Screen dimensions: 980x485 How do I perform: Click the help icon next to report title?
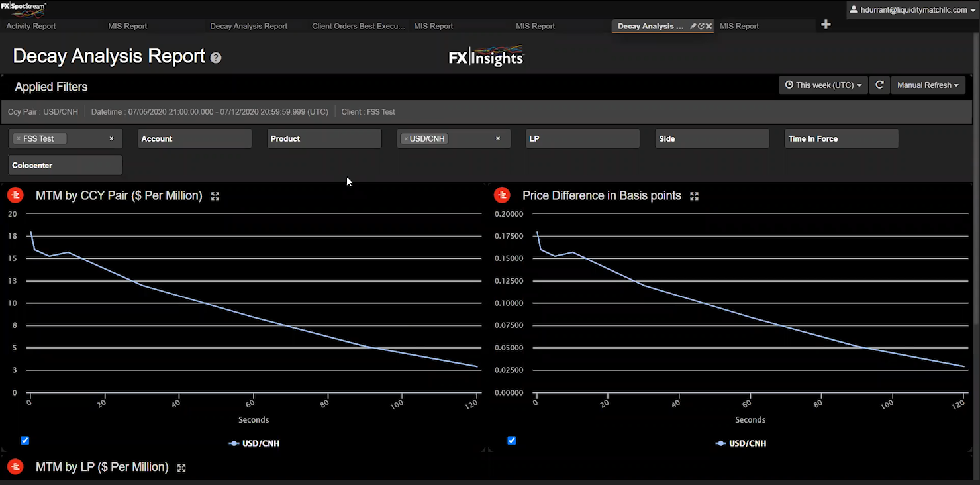tap(216, 58)
